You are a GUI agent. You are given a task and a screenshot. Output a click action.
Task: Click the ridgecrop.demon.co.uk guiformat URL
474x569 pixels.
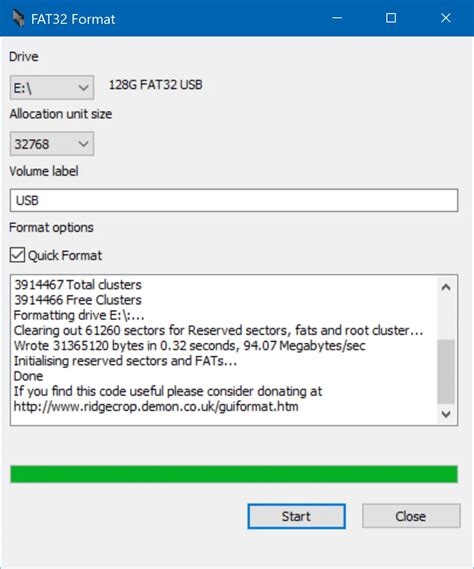156,406
